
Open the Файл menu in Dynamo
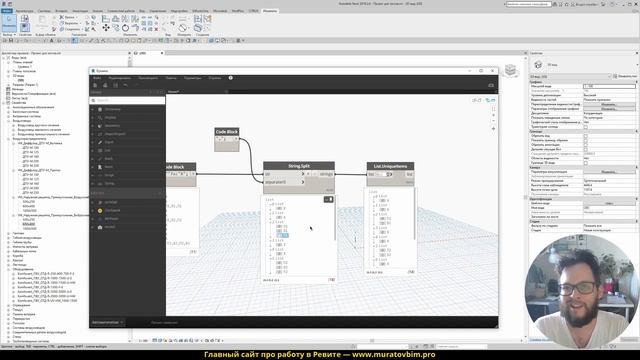point(97,78)
